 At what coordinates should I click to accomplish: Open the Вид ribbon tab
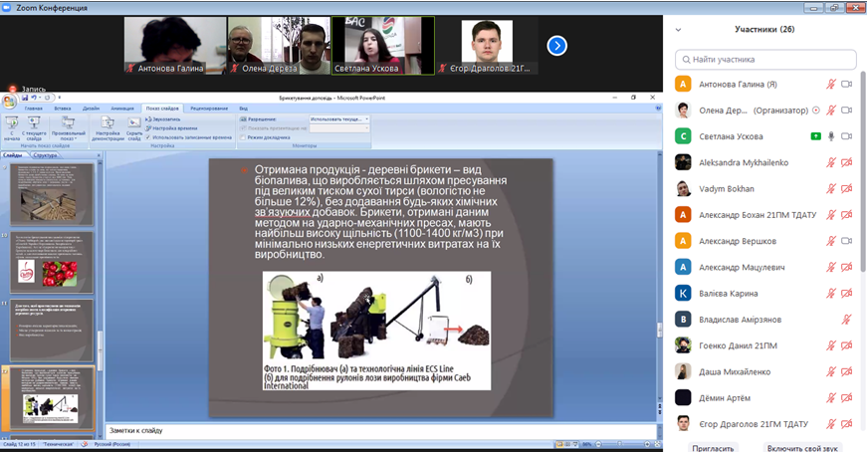tap(243, 109)
